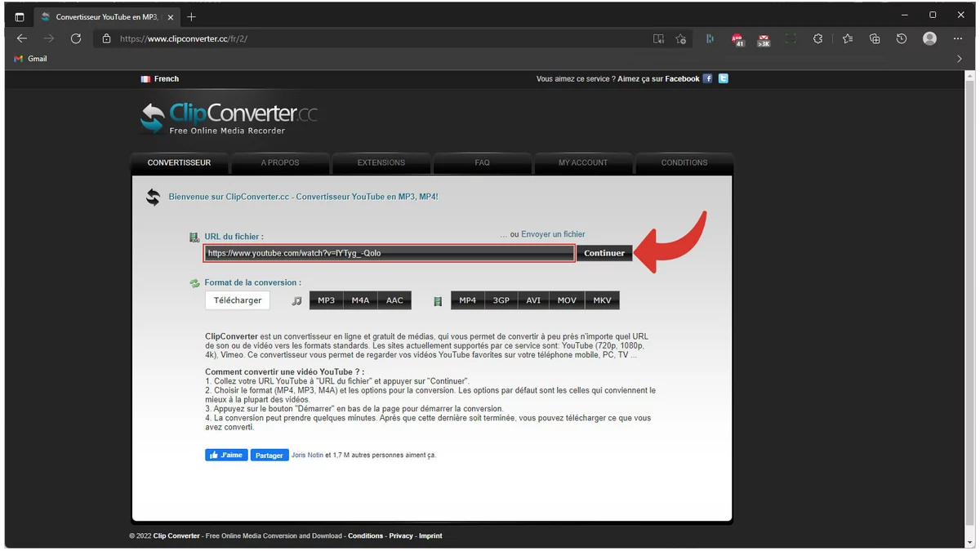Choose MOV video format
Viewport: 980px width, 551px height.
point(567,300)
